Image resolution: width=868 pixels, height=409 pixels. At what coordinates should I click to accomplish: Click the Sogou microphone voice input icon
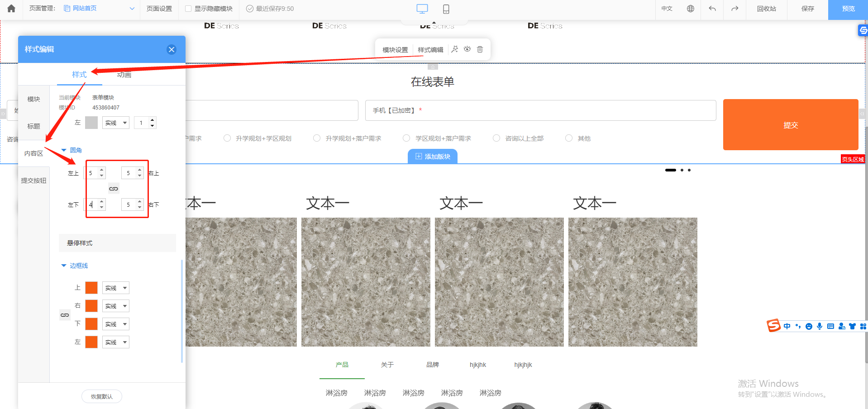[820, 326]
